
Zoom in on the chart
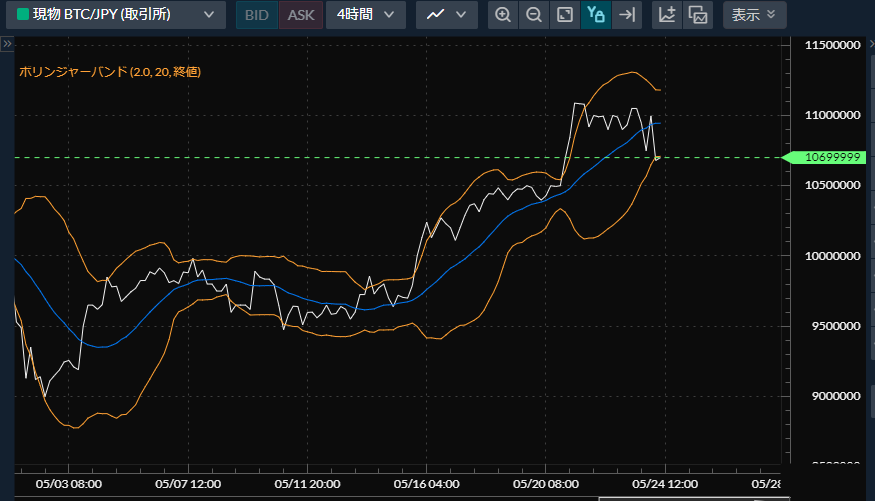coord(503,15)
